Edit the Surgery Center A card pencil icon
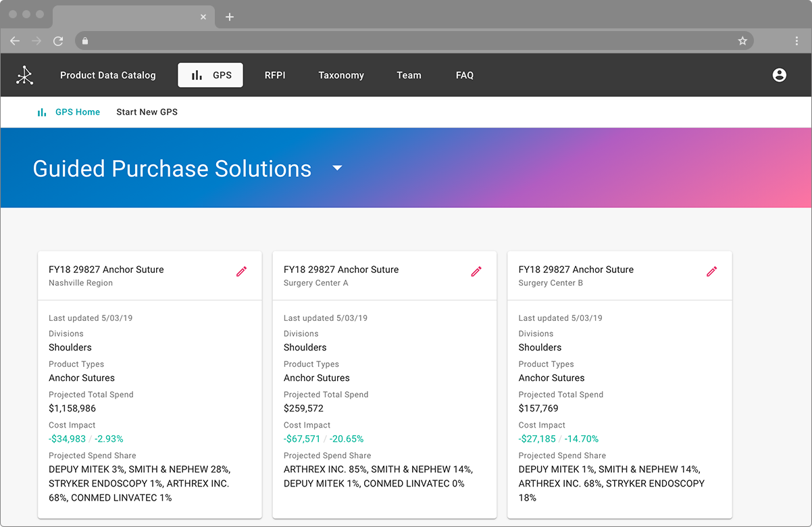Screen dimensions: 812x527 476,272
